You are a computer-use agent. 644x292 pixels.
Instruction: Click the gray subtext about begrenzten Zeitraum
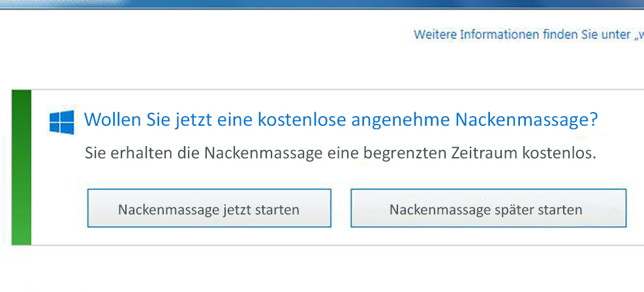pyautogui.click(x=341, y=154)
